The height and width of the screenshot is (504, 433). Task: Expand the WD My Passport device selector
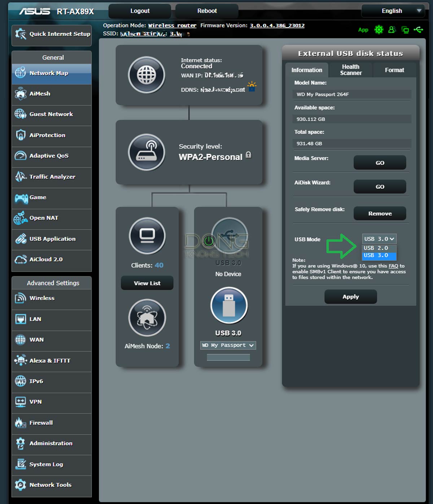click(x=228, y=345)
